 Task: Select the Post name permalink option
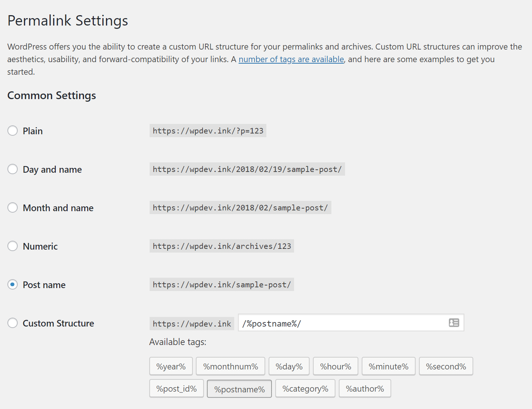(12, 284)
